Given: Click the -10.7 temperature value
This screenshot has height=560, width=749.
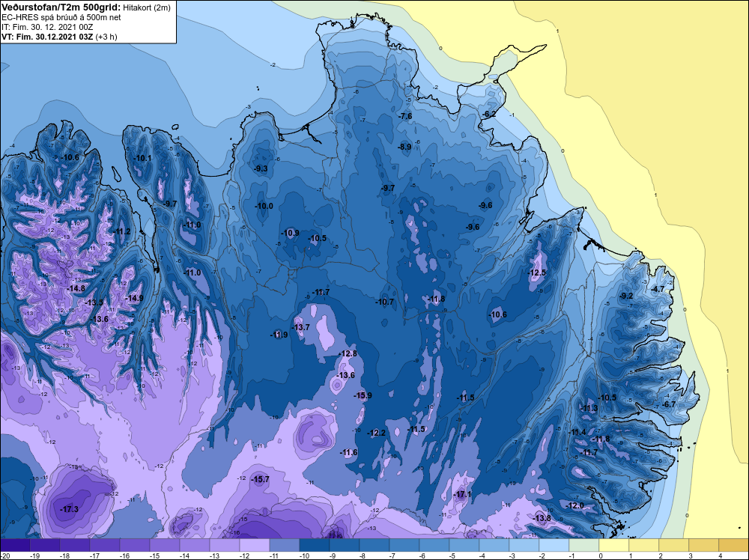Looking at the screenshot, I should [384, 302].
